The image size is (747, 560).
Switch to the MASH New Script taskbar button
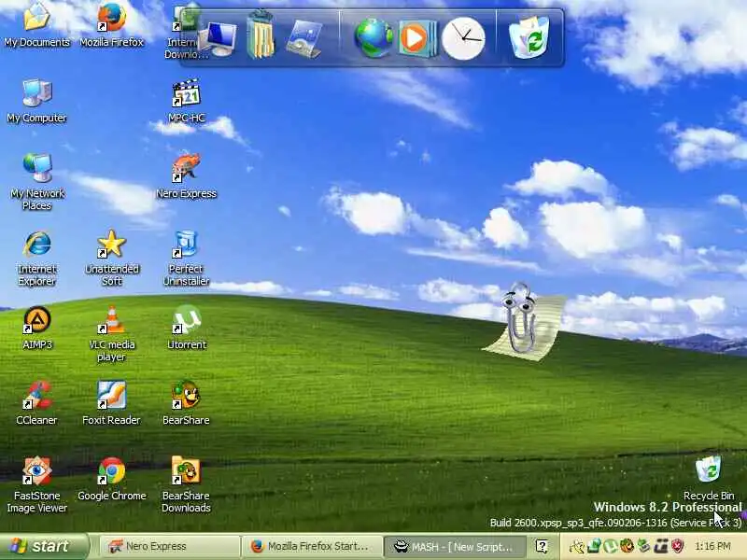click(x=455, y=546)
